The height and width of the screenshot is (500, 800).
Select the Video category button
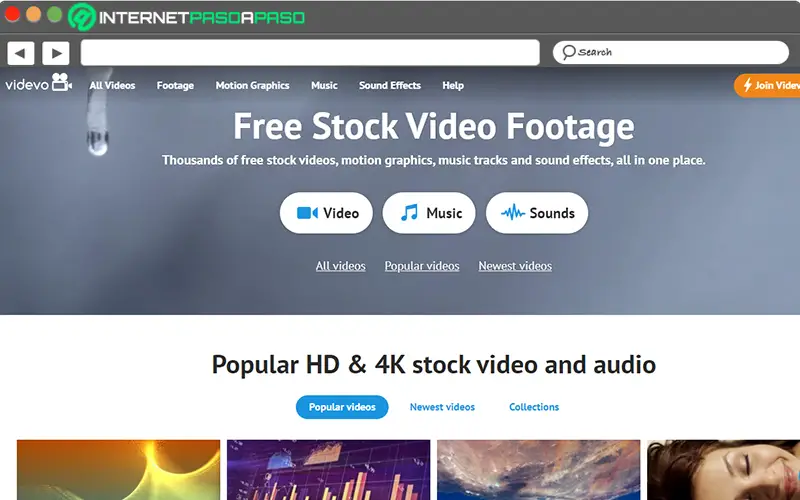pos(326,213)
